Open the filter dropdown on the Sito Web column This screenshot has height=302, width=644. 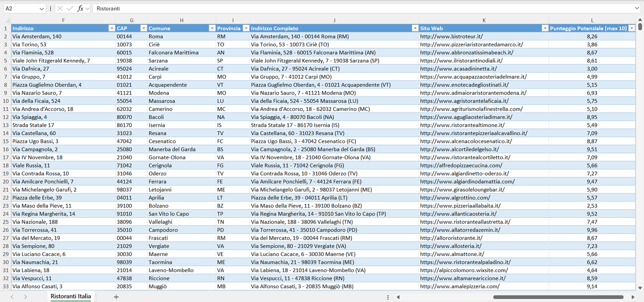click(x=545, y=28)
